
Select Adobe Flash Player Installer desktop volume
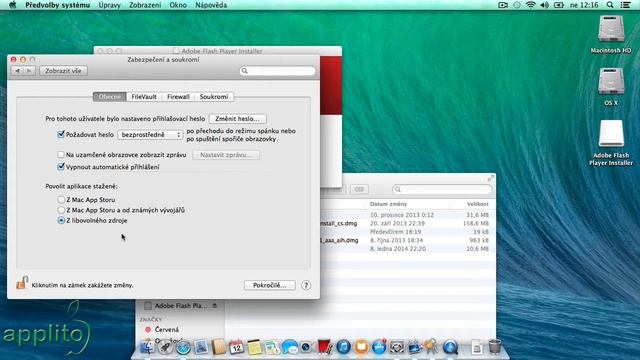click(611, 142)
